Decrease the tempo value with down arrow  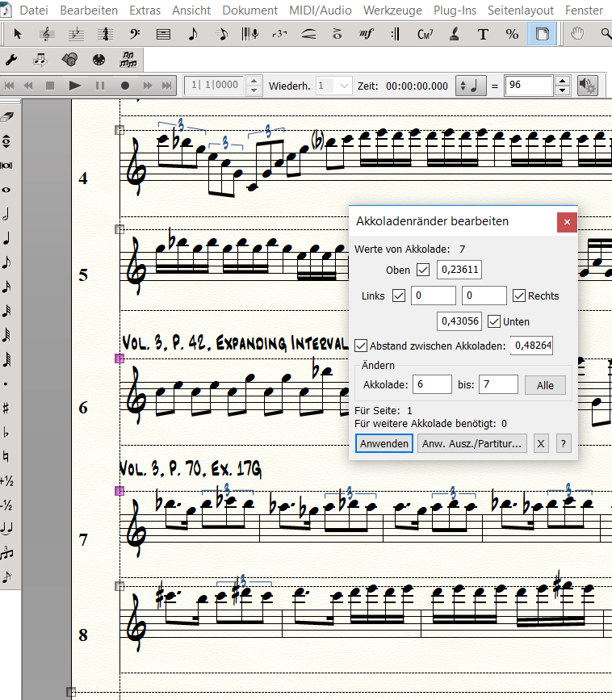point(563,90)
